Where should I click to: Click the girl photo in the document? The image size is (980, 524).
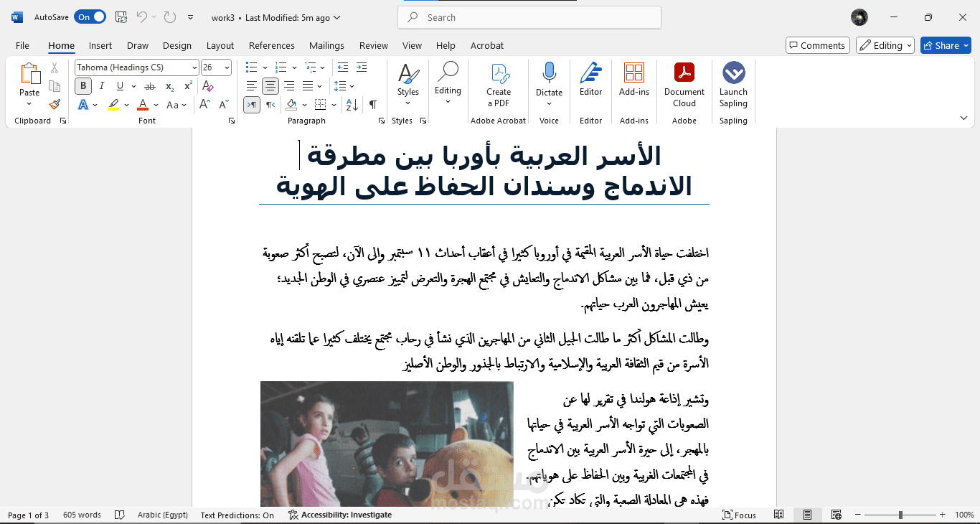pos(387,444)
